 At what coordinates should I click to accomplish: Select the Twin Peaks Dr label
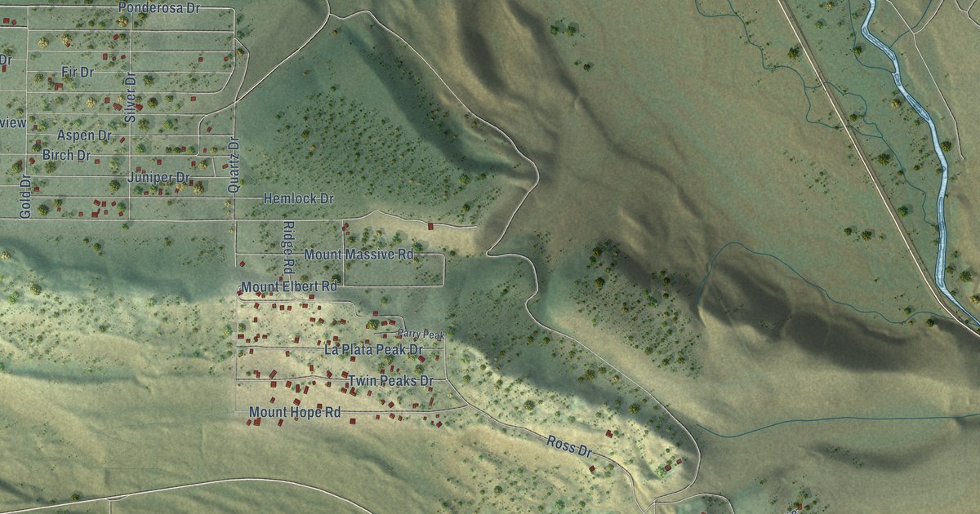coord(390,381)
